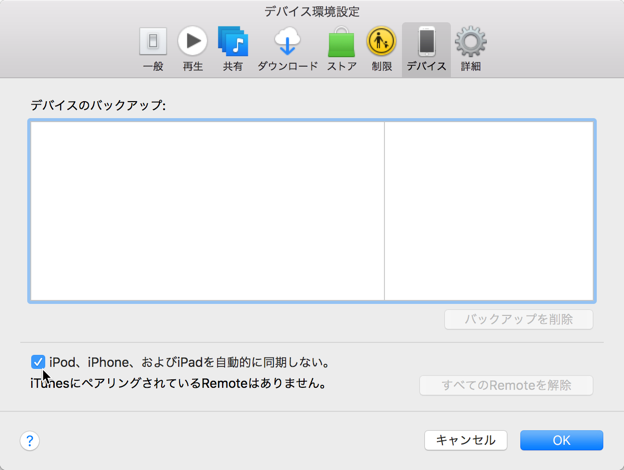Open the 制限 (Restrictions) preferences pane
The image size is (624, 470).
[381, 49]
